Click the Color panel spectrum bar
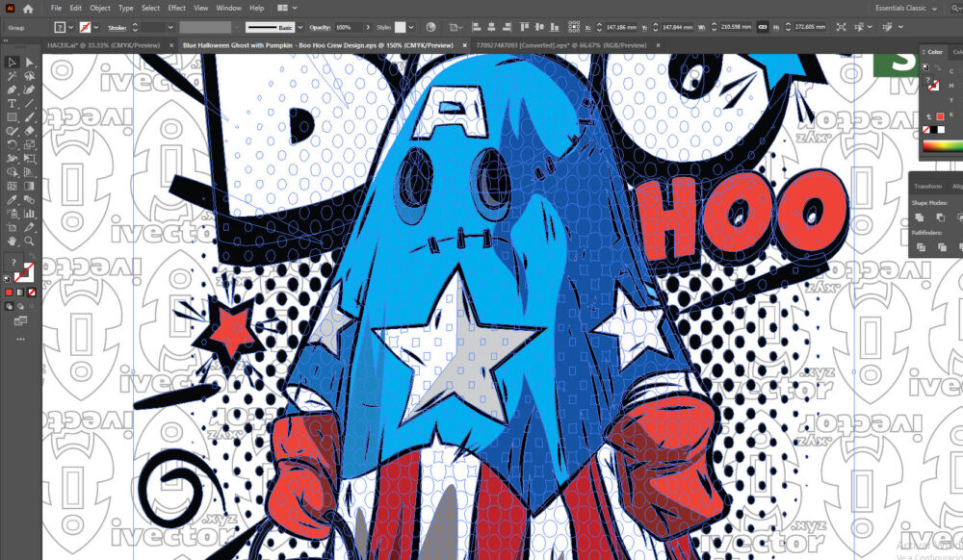Screen dimensions: 963x560 pos(943,146)
